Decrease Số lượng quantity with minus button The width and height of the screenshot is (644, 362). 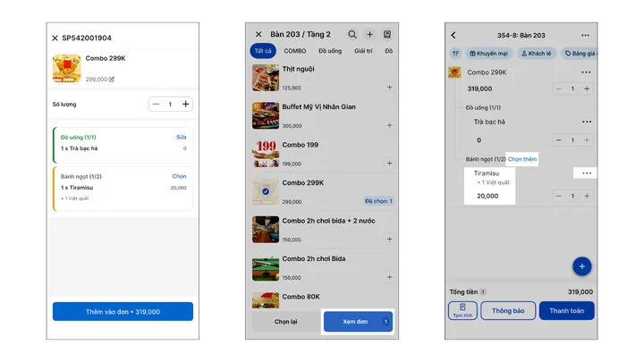coord(156,105)
